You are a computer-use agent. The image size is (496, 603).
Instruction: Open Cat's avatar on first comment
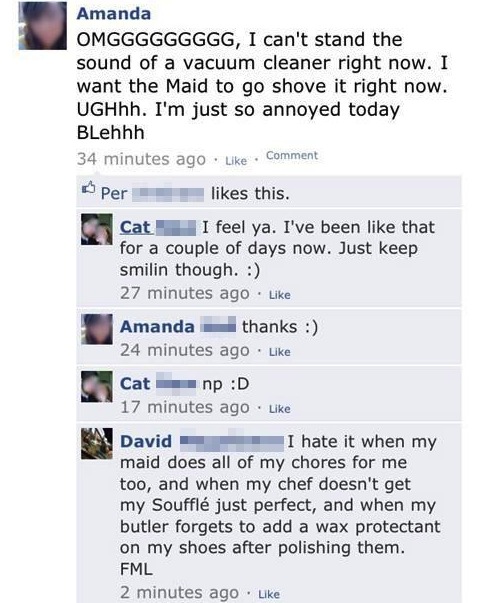97,230
